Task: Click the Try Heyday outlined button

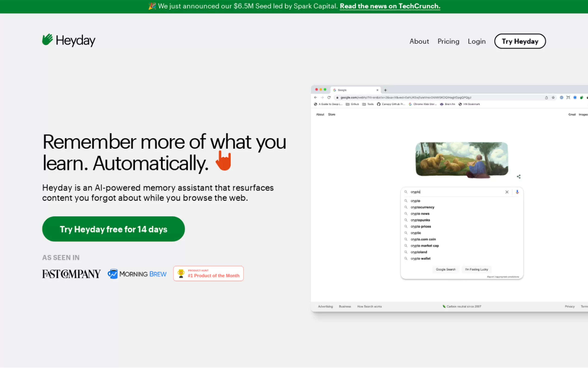Action: (x=520, y=41)
